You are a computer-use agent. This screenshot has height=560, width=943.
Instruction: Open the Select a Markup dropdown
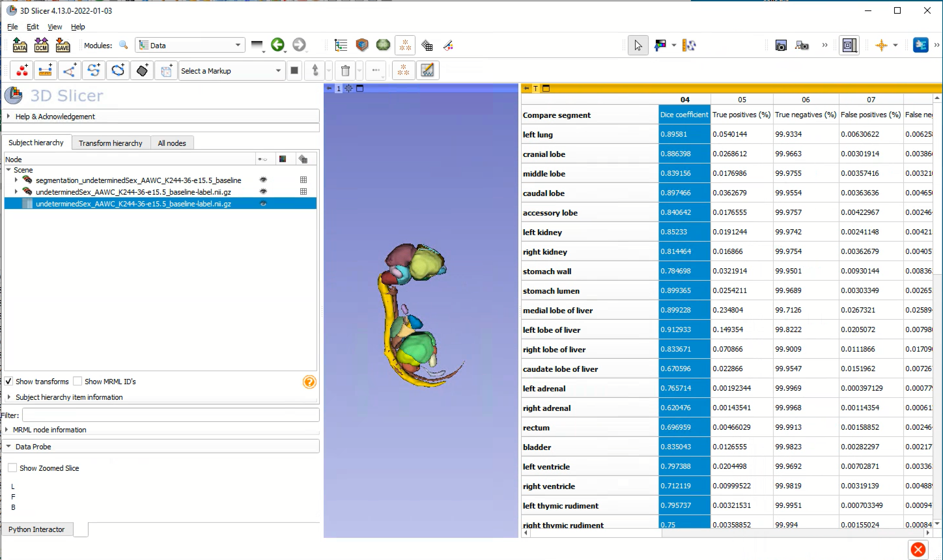coord(231,71)
